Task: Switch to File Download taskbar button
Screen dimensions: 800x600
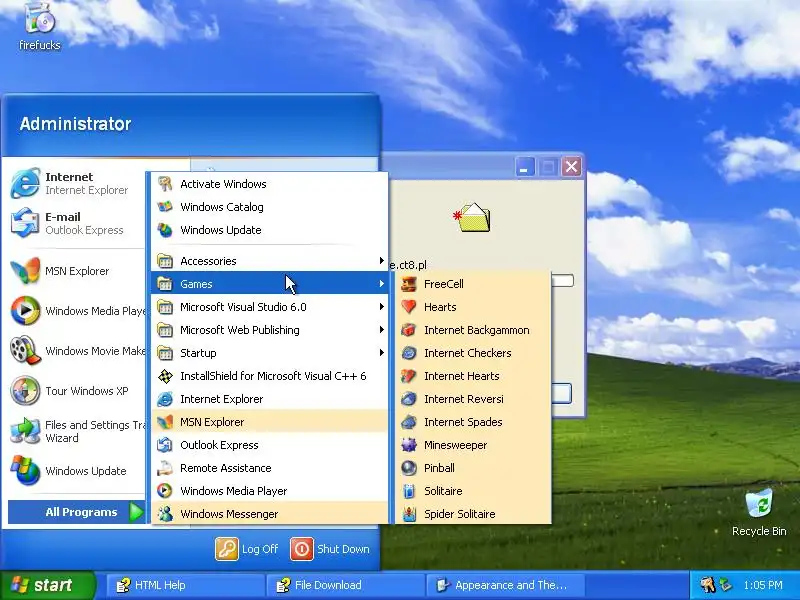Action: 345,585
